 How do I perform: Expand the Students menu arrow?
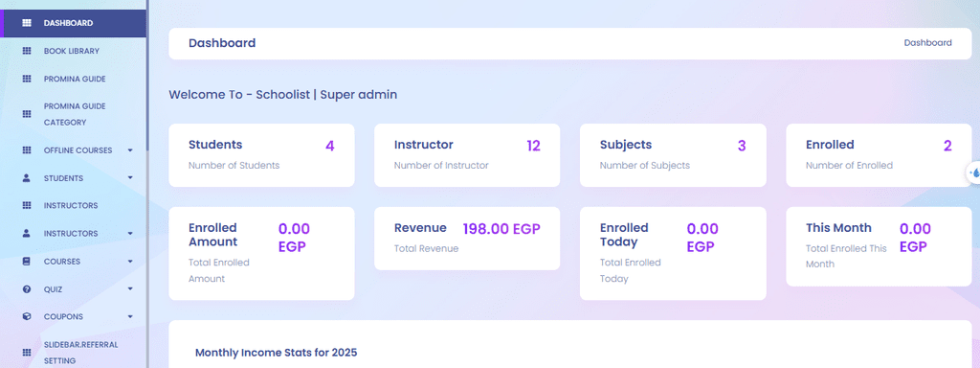[x=130, y=177]
